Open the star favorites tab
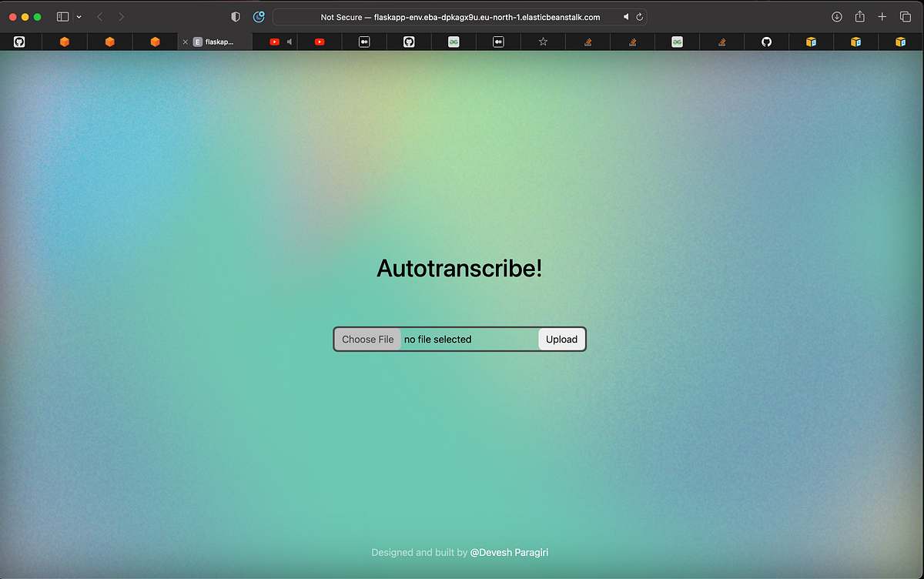Image resolution: width=924 pixels, height=579 pixels. point(543,42)
